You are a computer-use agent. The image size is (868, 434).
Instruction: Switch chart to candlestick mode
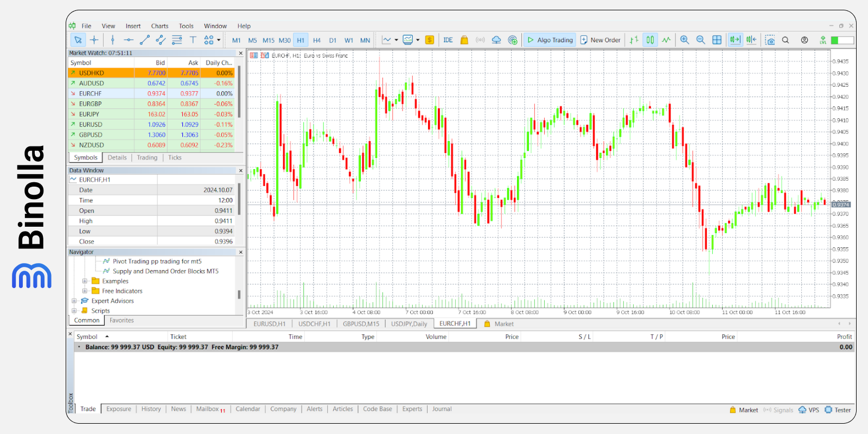[650, 40]
